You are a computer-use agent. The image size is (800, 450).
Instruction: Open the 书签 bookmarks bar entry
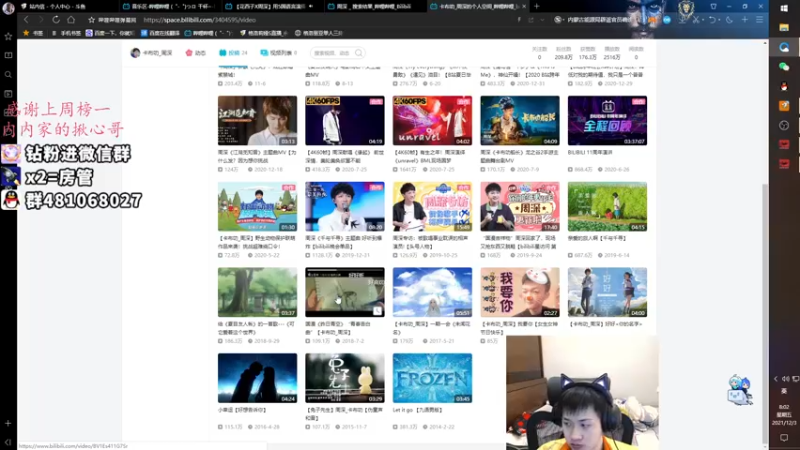(x=34, y=33)
